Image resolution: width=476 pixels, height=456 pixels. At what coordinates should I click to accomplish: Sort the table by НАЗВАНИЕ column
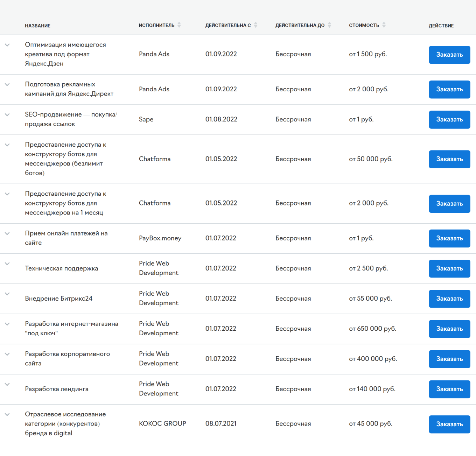coord(37,26)
